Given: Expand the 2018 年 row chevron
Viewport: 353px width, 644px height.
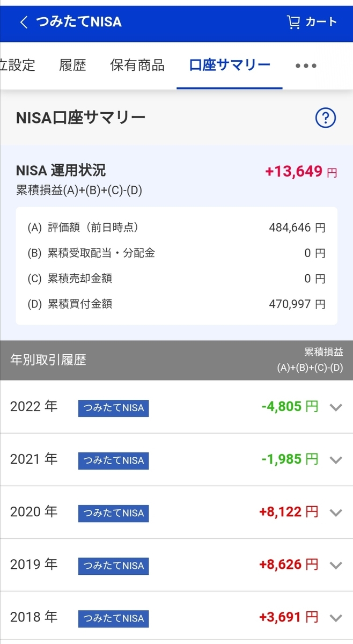Looking at the screenshot, I should click(336, 618).
